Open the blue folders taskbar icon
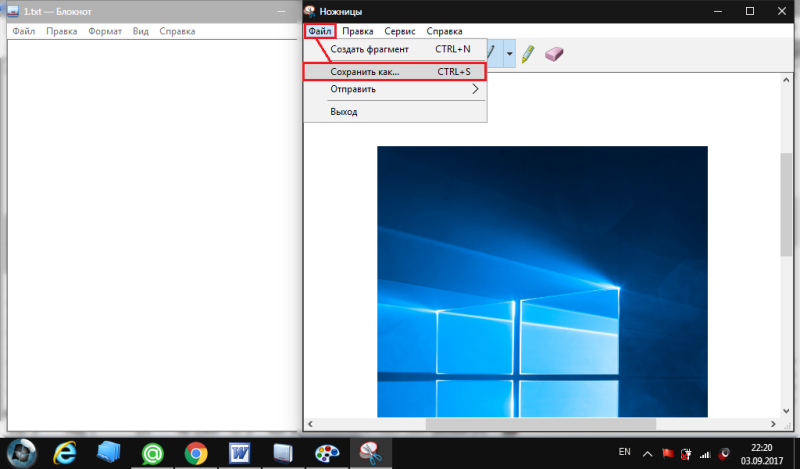This screenshot has width=800, height=469. (109, 453)
